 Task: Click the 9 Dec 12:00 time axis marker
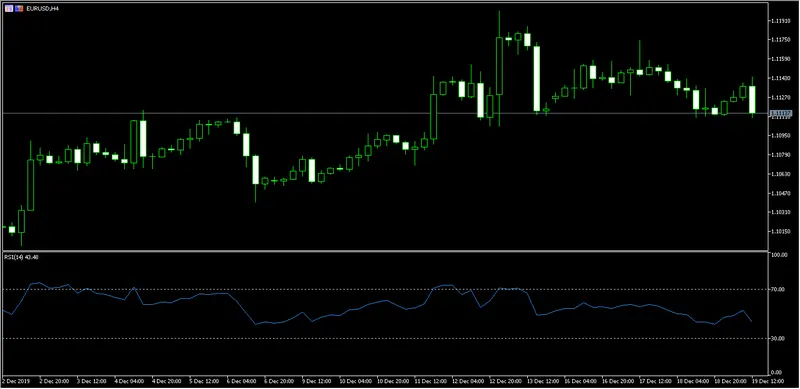(317, 381)
